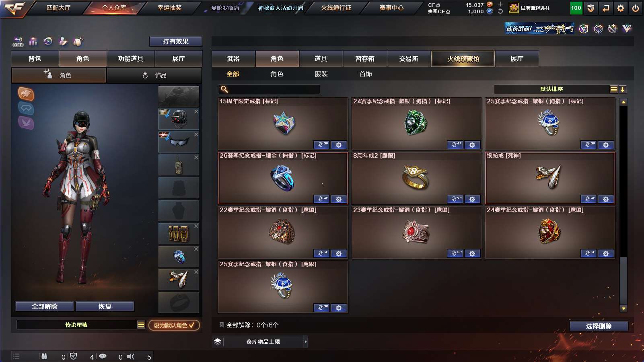Click the 全部解除 button
This screenshot has width=644, height=362.
45,306
